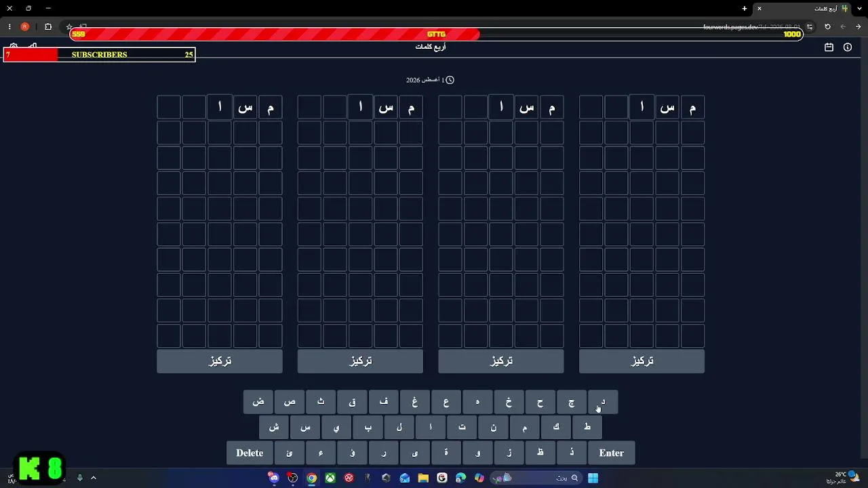Tap the ا key on the on-screen keyboard
This screenshot has height=488, width=868.
430,427
